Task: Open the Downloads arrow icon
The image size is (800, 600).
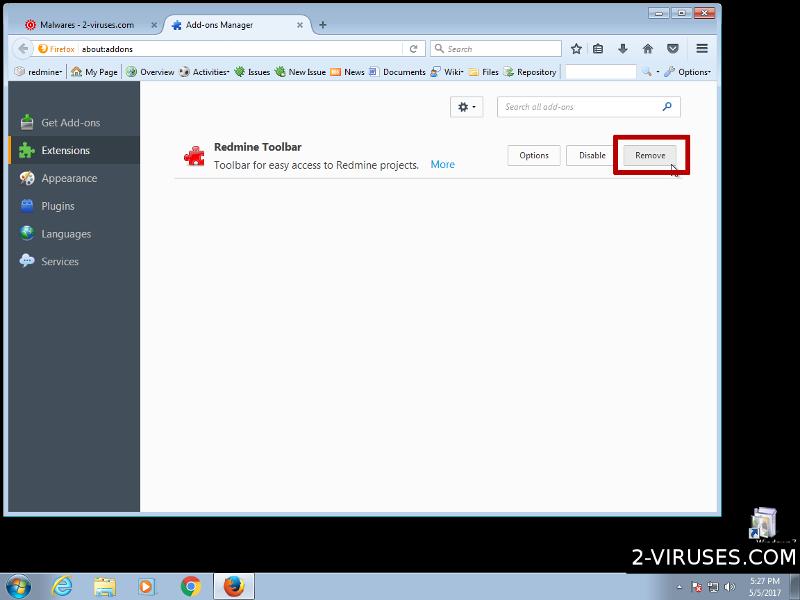Action: point(623,48)
